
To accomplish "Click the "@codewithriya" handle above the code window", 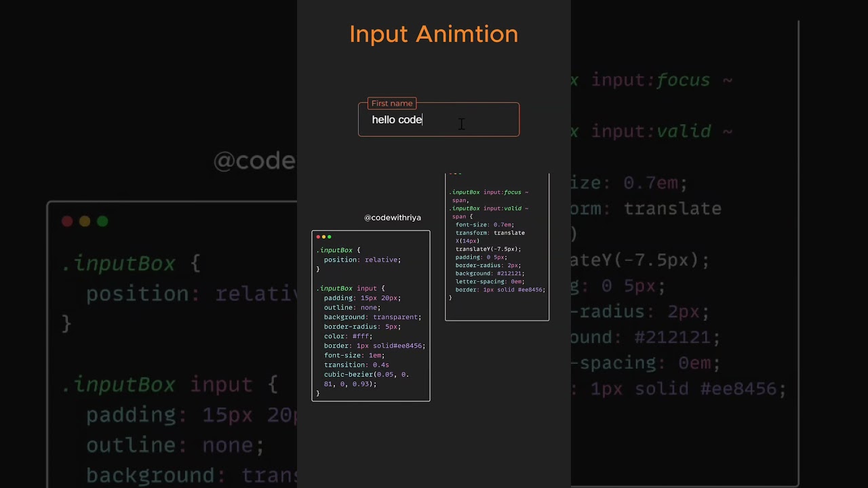I will click(x=393, y=218).
